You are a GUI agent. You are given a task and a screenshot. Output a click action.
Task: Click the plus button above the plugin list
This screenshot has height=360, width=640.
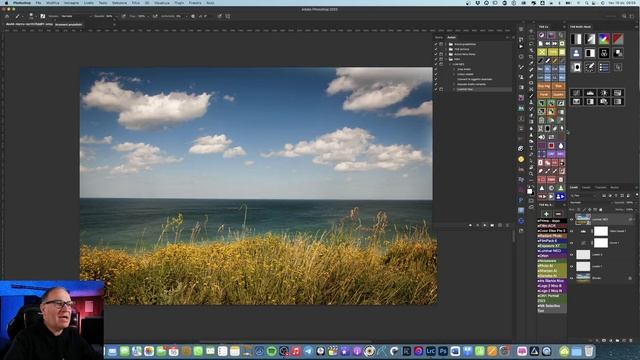tap(546, 213)
